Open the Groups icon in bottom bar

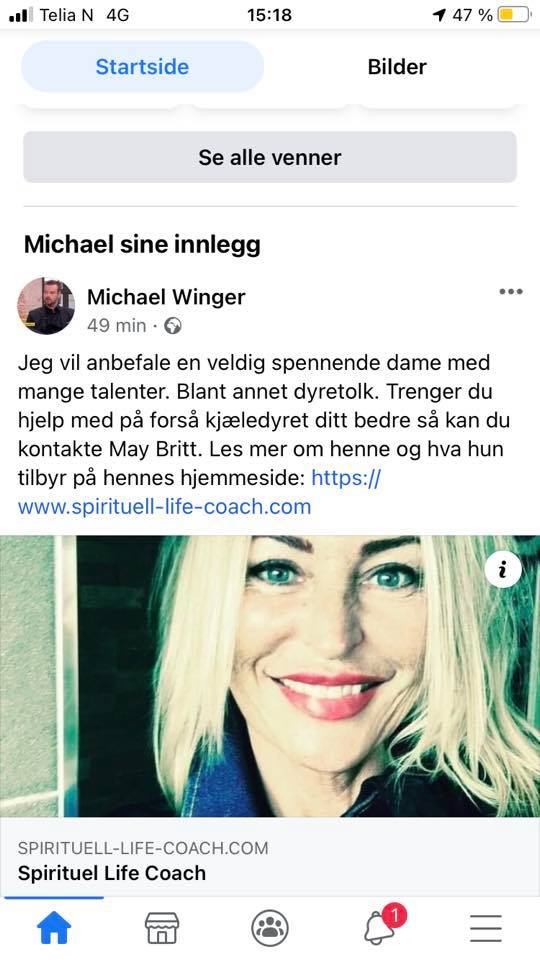270,928
